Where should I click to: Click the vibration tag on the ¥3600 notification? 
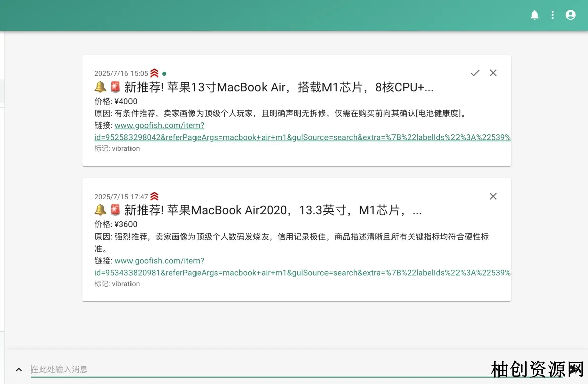click(x=125, y=284)
